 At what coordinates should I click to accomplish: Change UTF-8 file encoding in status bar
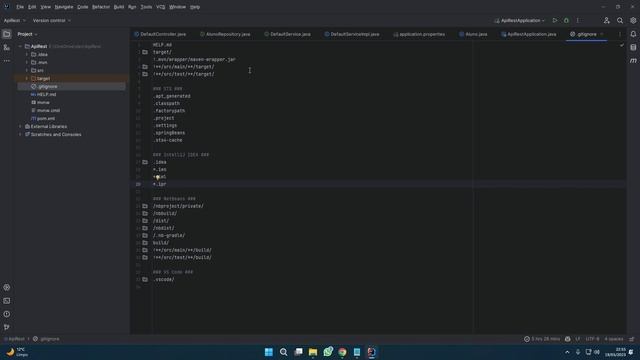click(x=592, y=339)
